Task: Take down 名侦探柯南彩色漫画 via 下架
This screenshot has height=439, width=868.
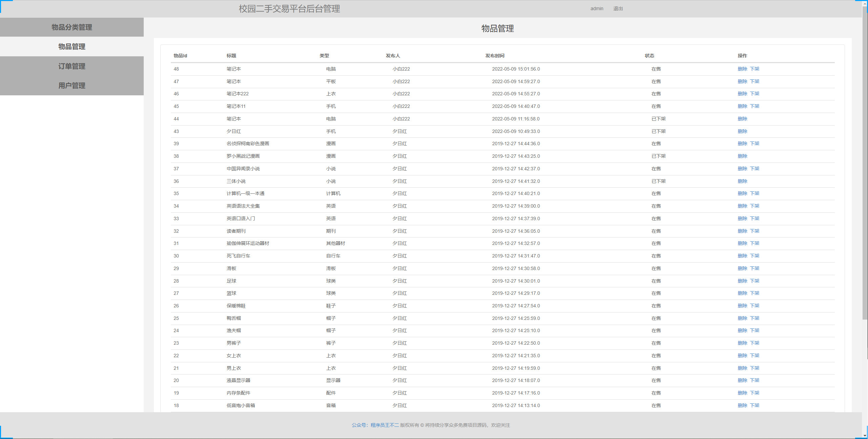Action: point(755,144)
